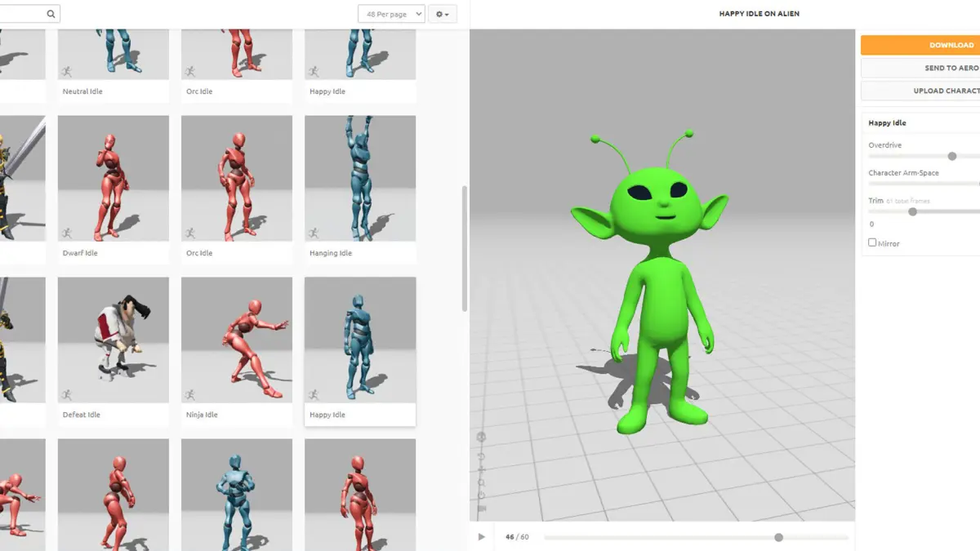
Task: Click running-figure icon on Orc Idle beside Neutral Idle
Action: 190,72
